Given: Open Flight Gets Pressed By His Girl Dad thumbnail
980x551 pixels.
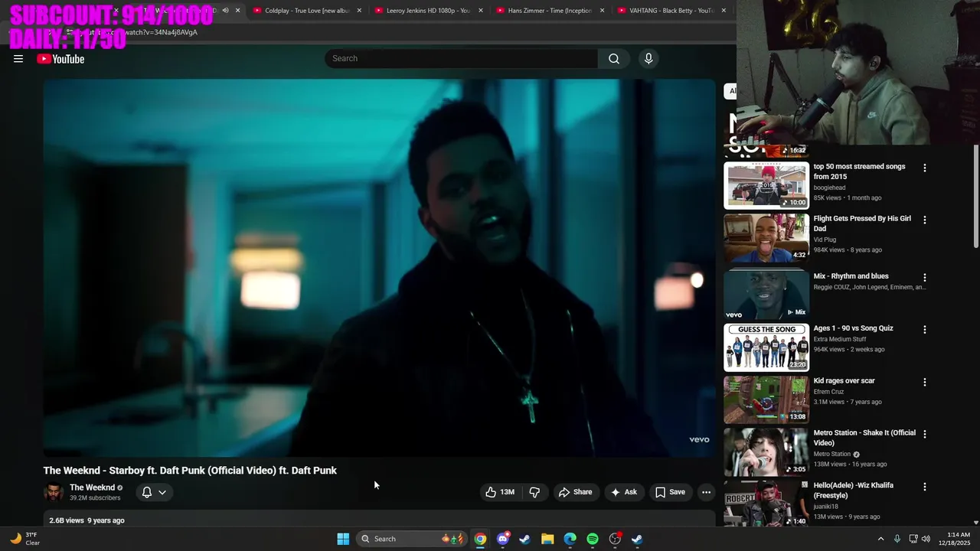Looking at the screenshot, I should (x=766, y=237).
